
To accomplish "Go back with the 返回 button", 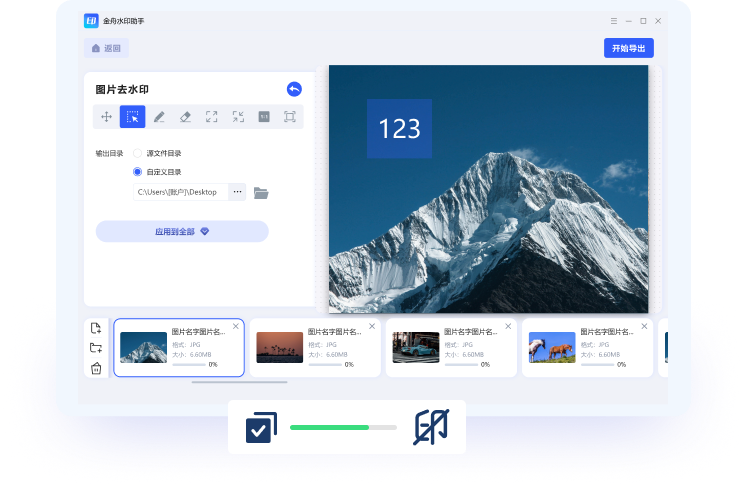I will coord(106,48).
